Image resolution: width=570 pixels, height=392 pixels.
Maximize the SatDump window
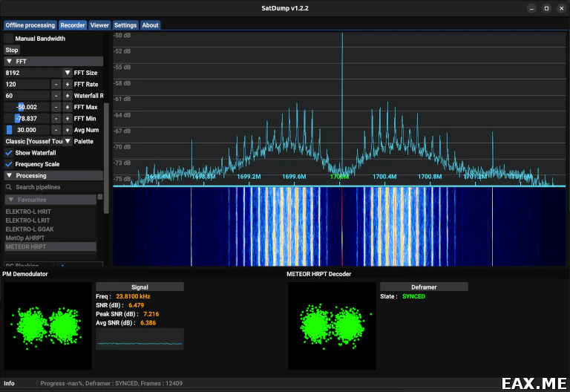[x=546, y=8]
